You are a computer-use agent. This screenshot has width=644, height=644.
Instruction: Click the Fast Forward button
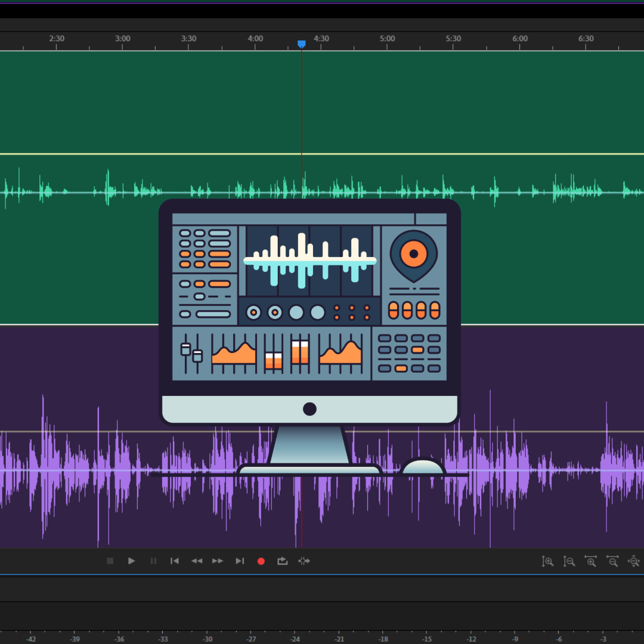[x=218, y=561]
